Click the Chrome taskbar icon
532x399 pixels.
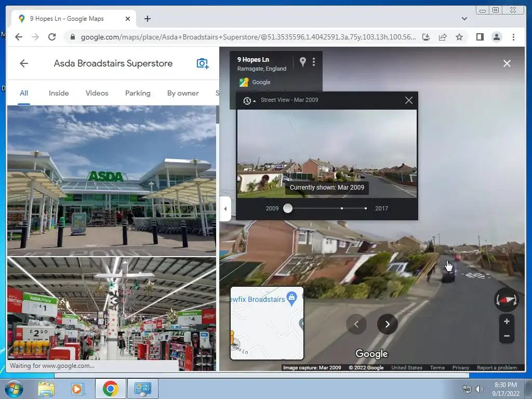click(x=110, y=389)
